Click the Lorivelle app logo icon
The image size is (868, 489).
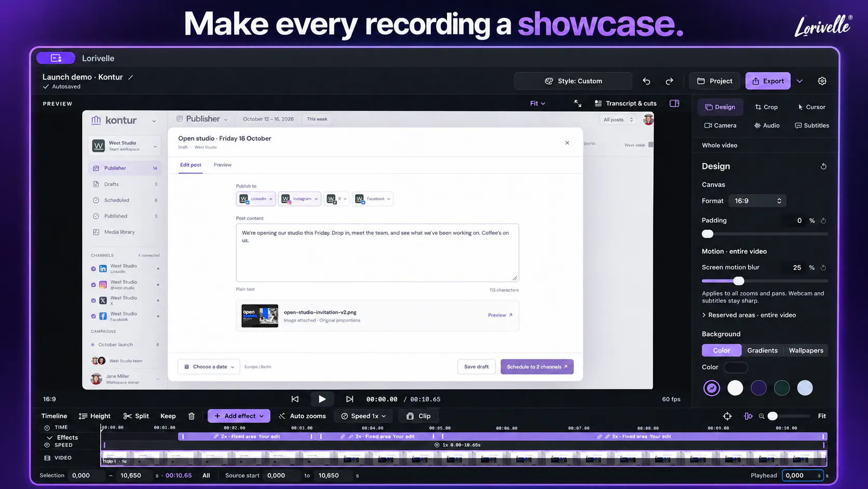pyautogui.click(x=56, y=58)
